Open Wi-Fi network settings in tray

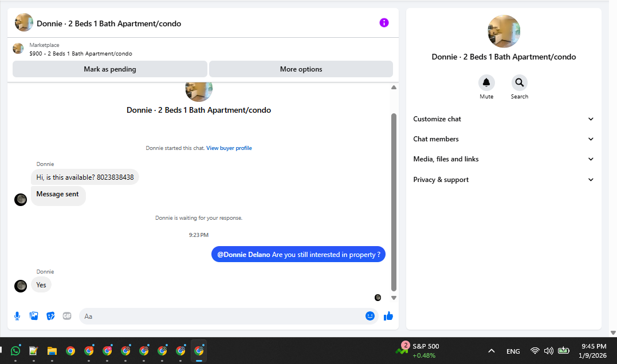click(535, 351)
